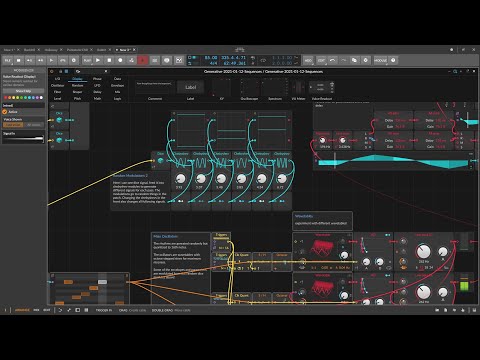Viewport: 480px width, 360px height.
Task: Open the FILE menu button
Action: tap(8, 60)
